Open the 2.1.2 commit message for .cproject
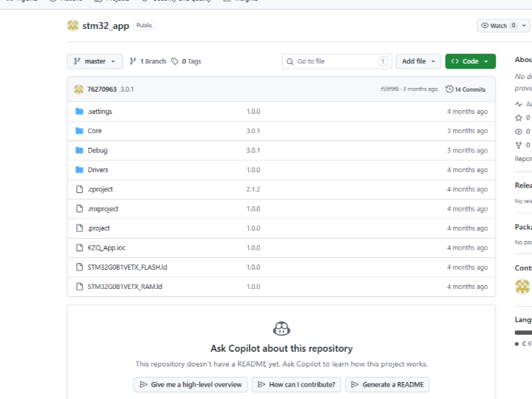The width and height of the screenshot is (532, 399). tap(253, 189)
